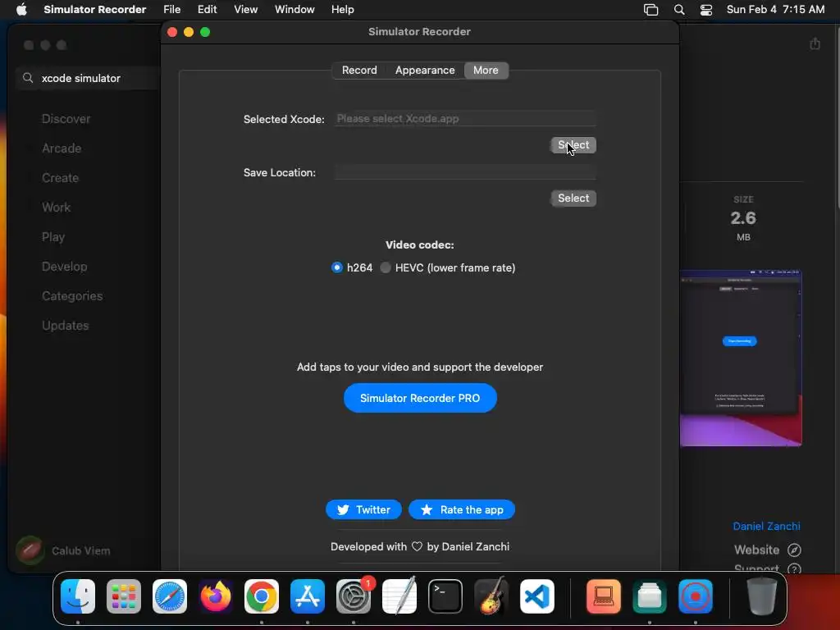The image size is (840, 630).
Task: Go to Play in App Store sidebar
Action: click(x=53, y=237)
